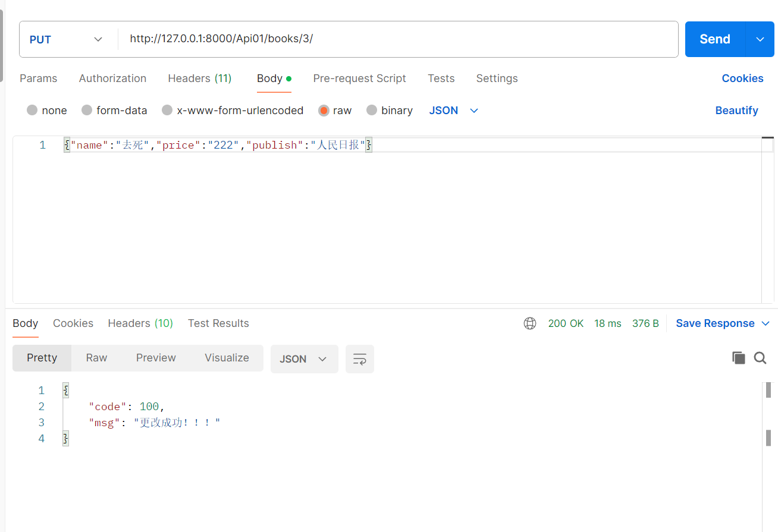Open the Authorization tab
Screen dimensions: 778x532
[112, 78]
